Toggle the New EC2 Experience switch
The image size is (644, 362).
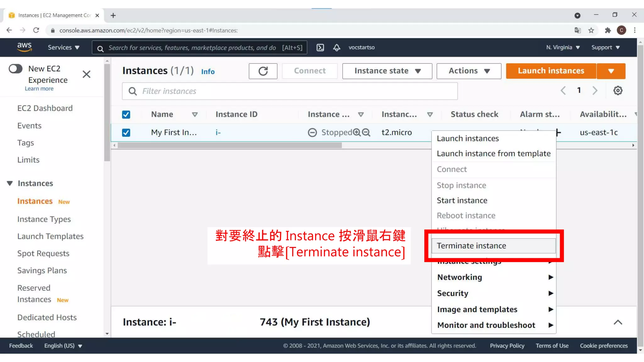tap(15, 69)
